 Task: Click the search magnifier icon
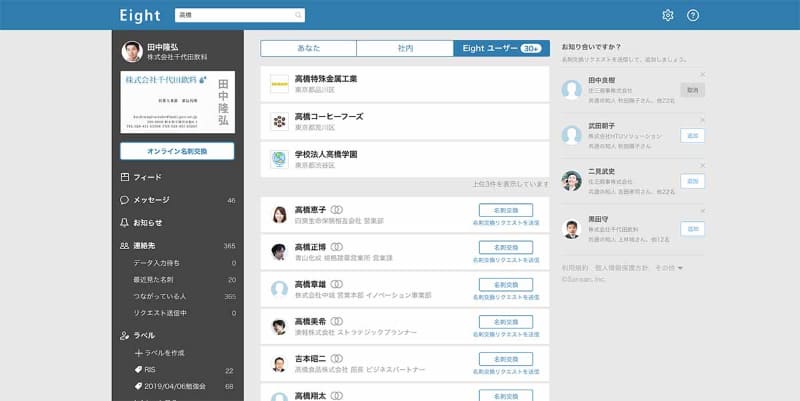tap(298, 15)
